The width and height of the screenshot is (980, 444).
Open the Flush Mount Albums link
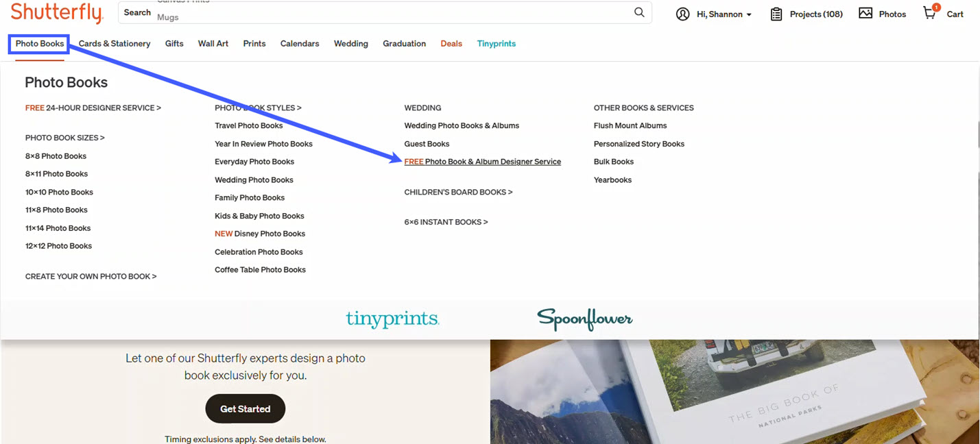pyautogui.click(x=630, y=126)
